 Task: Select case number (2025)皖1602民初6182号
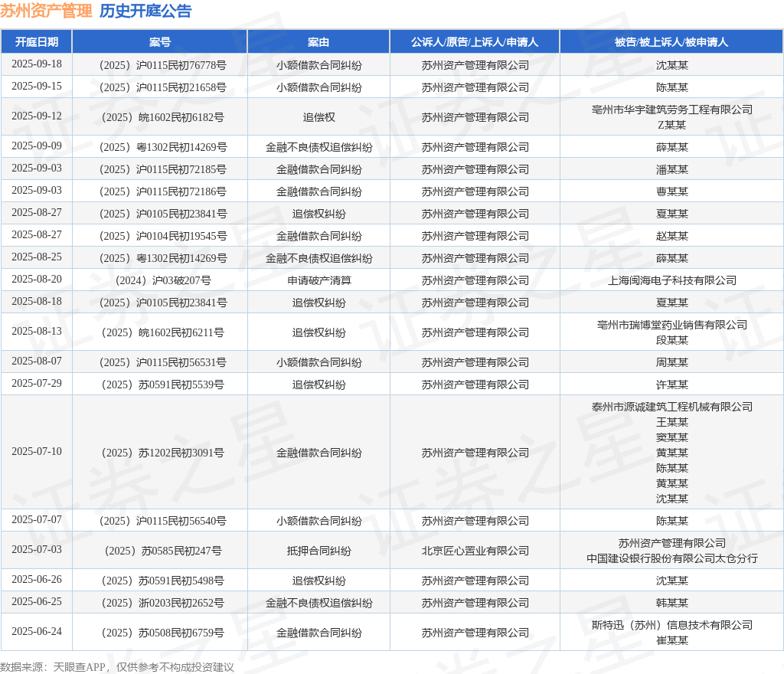162,117
